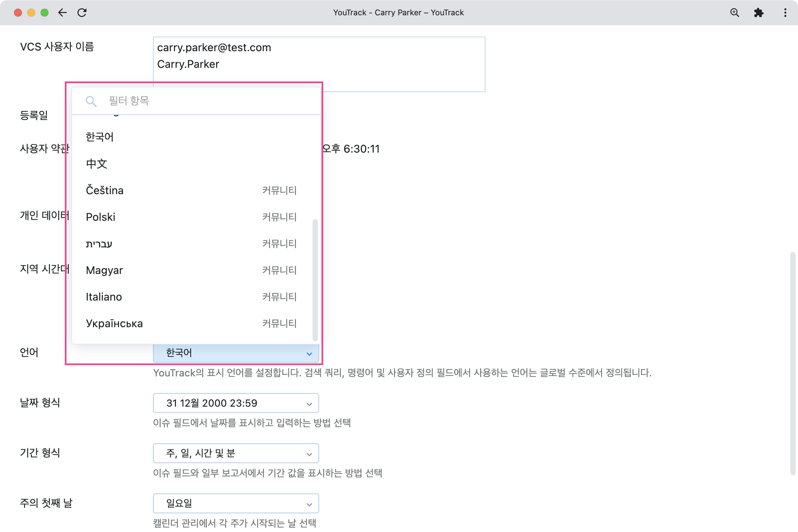
Task: Open the browser extensions puzzle icon
Action: 759,13
